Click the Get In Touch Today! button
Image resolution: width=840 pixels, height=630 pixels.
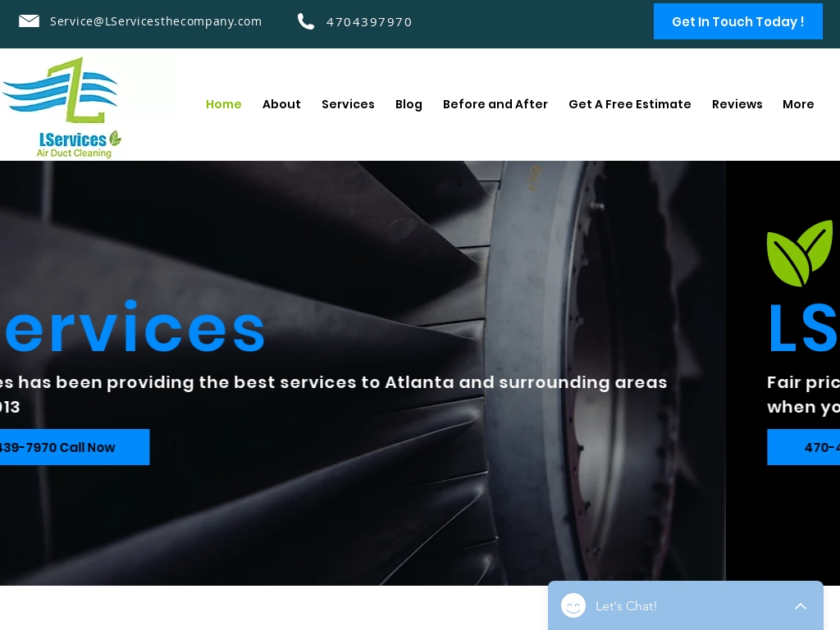pyautogui.click(x=737, y=21)
